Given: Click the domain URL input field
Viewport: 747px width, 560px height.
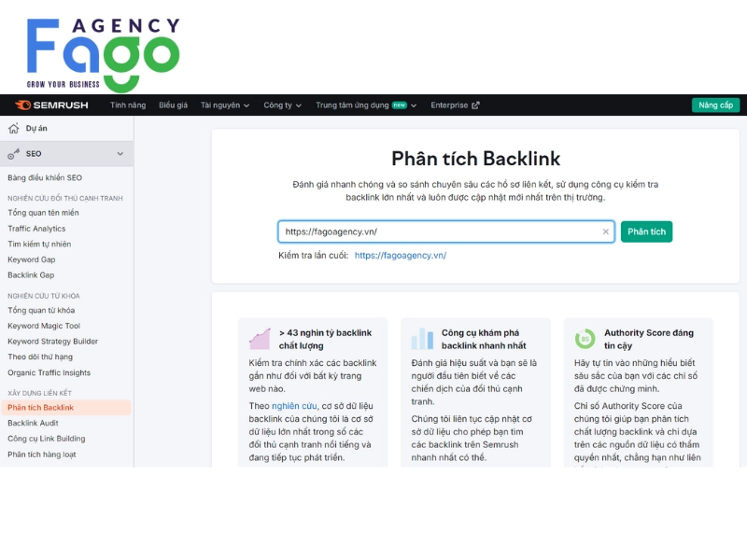Looking at the screenshot, I should click(446, 231).
